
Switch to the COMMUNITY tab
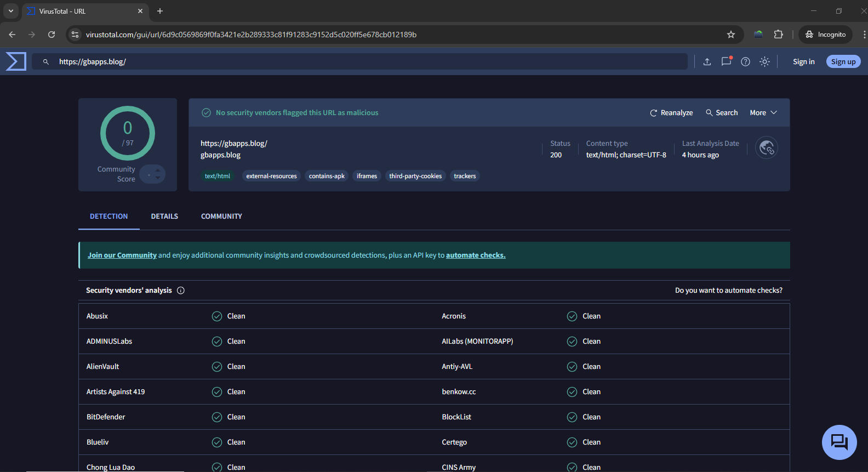pos(221,217)
